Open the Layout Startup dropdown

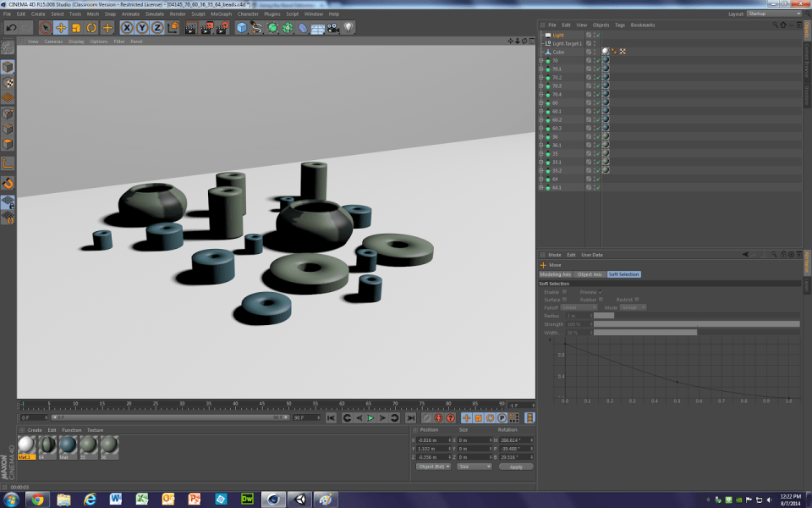click(x=774, y=14)
